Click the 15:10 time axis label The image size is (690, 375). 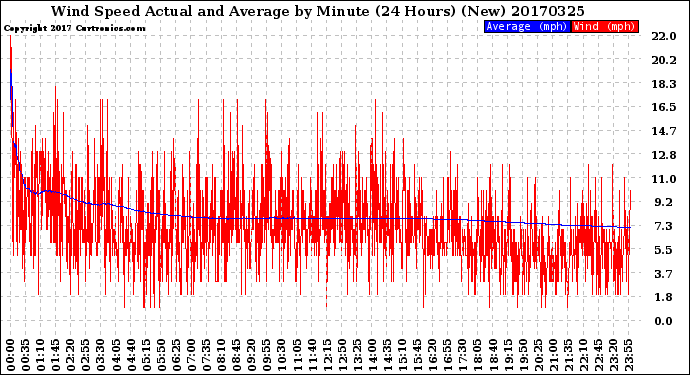(x=402, y=355)
